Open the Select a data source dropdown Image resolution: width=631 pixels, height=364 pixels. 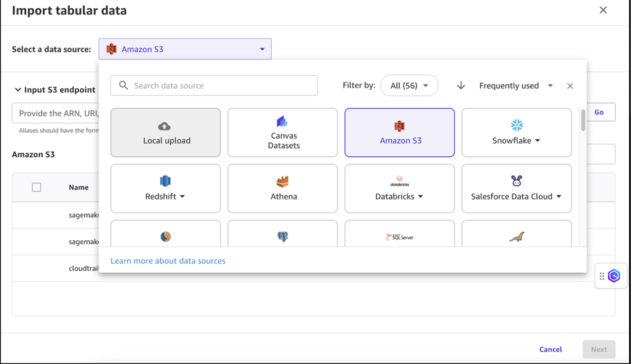[x=185, y=49]
